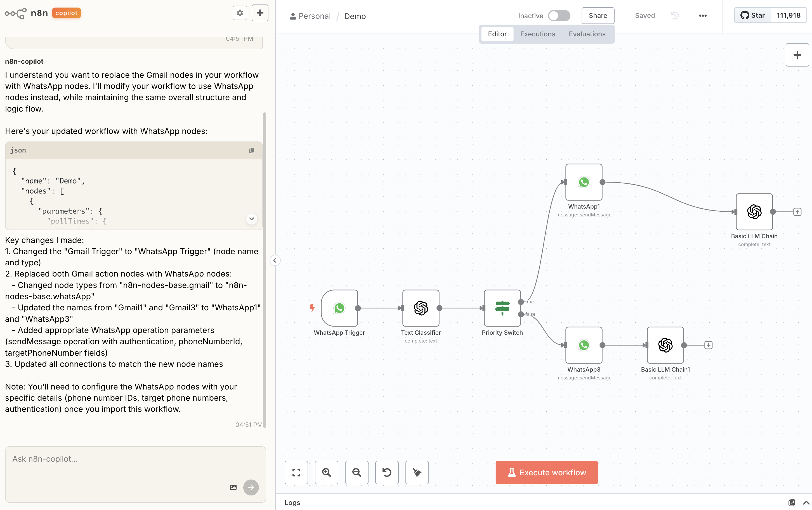The width and height of the screenshot is (812, 510).
Task: Select the WhatsApp3 node
Action: click(x=584, y=345)
